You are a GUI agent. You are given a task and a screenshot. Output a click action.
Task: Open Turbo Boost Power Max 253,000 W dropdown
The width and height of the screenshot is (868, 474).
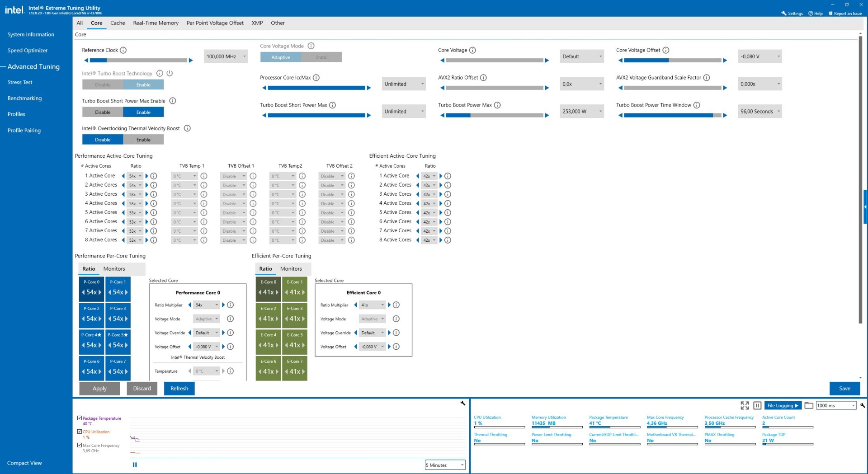(x=582, y=112)
